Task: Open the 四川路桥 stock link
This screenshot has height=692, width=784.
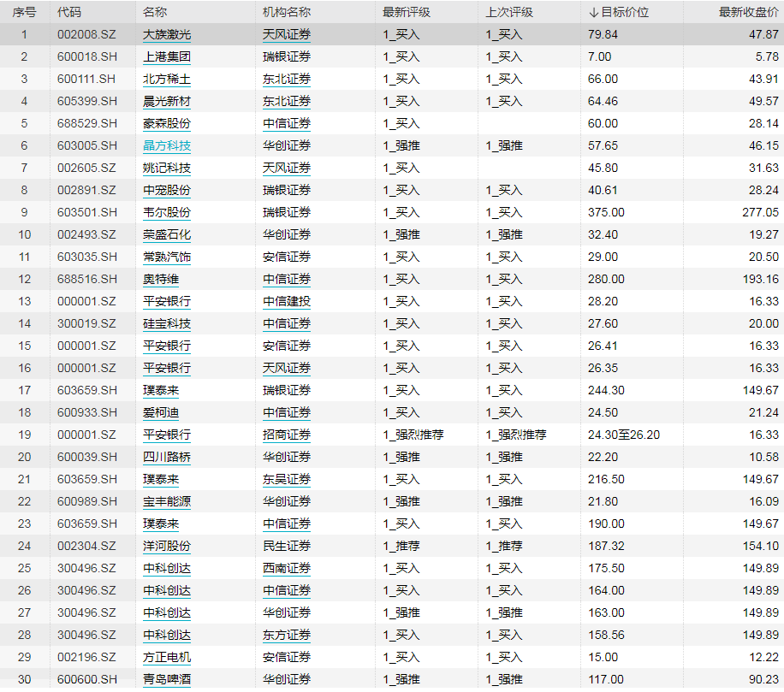Action: click(167, 457)
